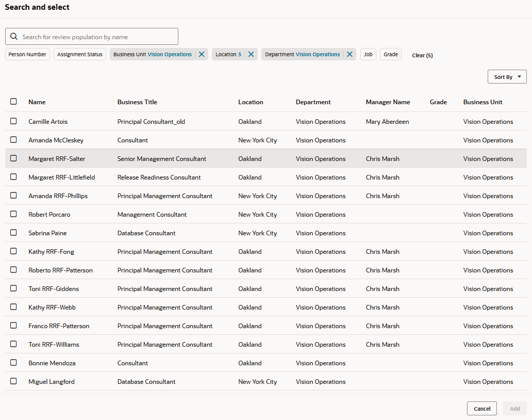The image size is (532, 420).
Task: Open the Sort By dropdown
Action: [x=507, y=77]
